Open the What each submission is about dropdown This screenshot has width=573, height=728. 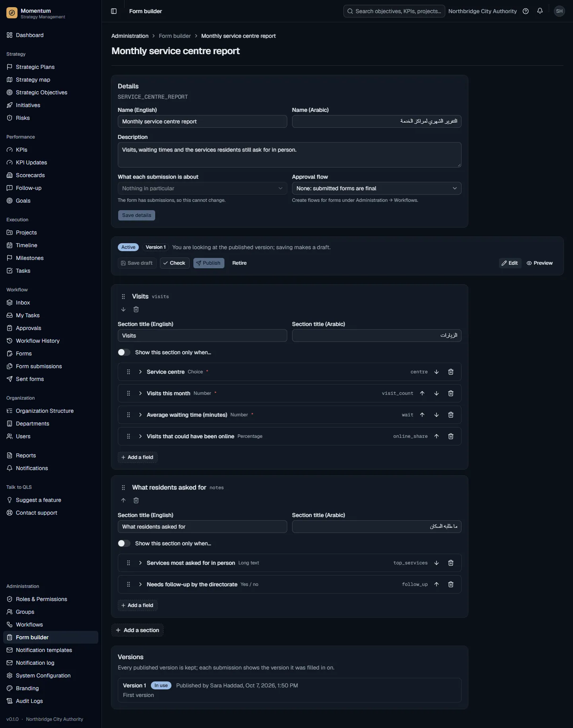point(202,188)
